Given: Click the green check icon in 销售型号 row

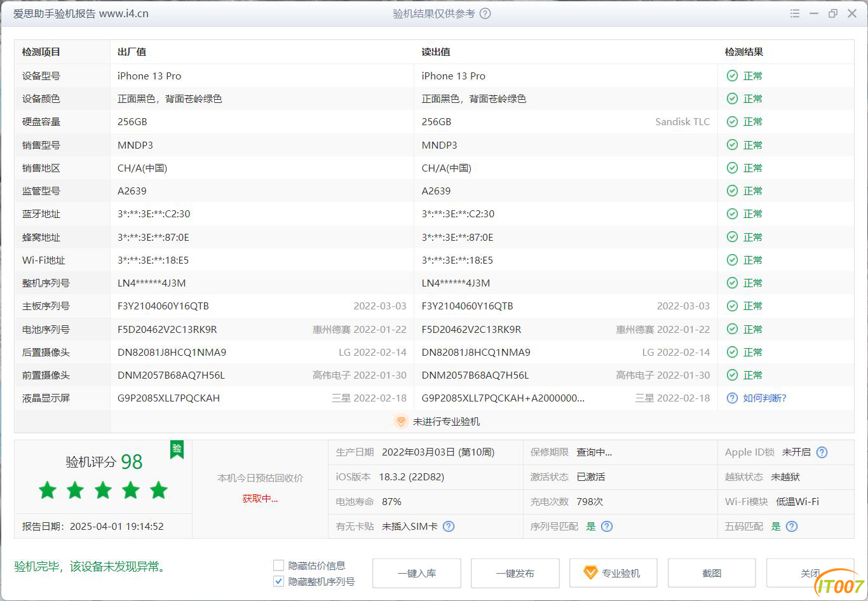Looking at the screenshot, I should coord(732,145).
